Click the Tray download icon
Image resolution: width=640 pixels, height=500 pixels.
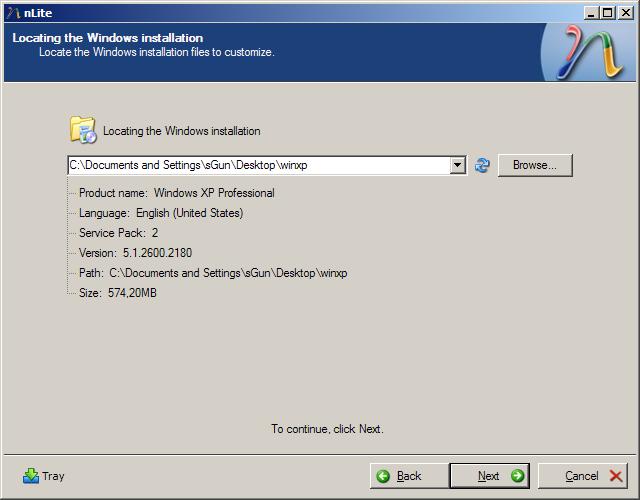click(31, 476)
